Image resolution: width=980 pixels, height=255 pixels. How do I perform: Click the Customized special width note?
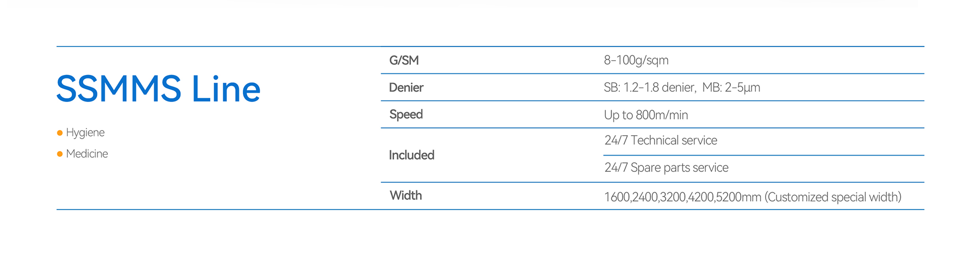coord(832,197)
